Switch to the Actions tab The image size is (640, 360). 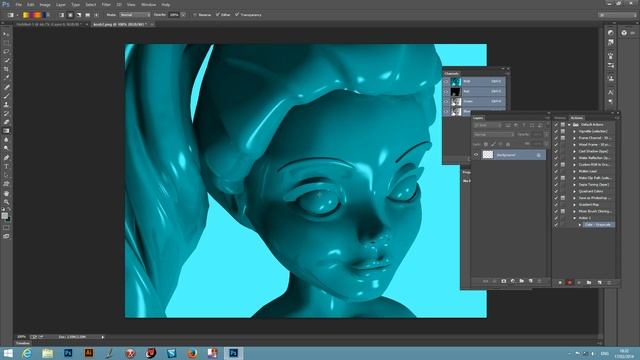click(577, 118)
